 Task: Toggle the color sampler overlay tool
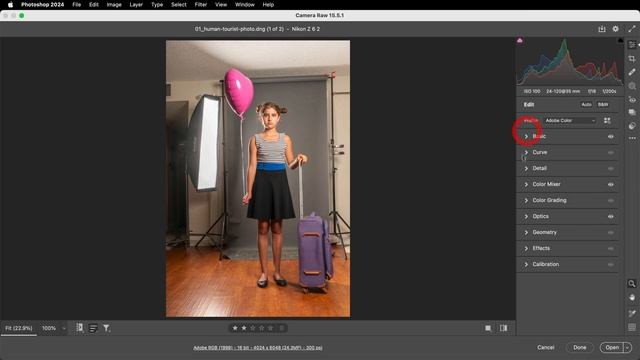[x=632, y=313]
